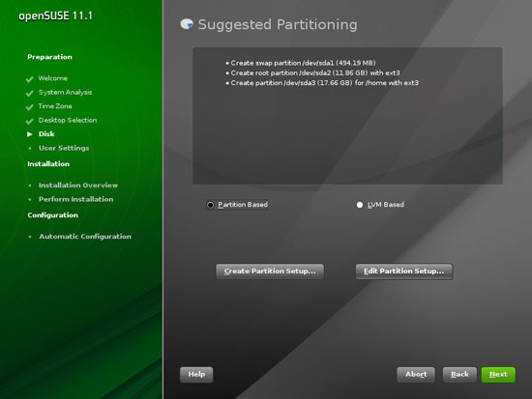Abort the installation

[x=416, y=375]
